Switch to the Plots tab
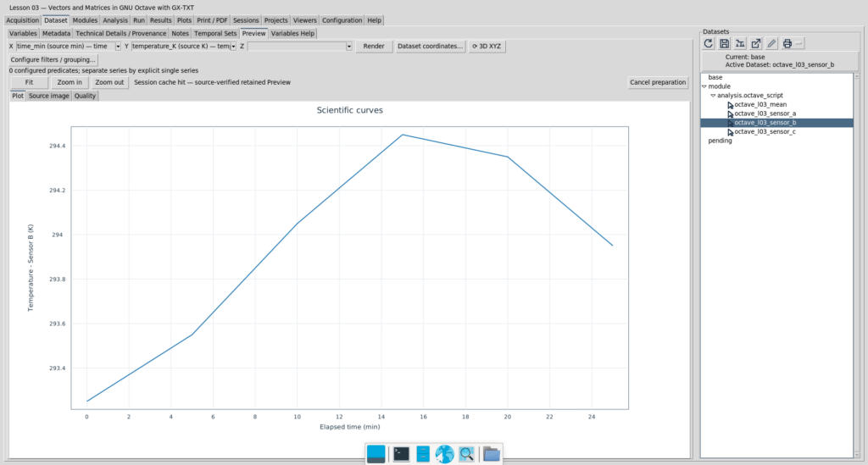The image size is (868, 465). 184,20
